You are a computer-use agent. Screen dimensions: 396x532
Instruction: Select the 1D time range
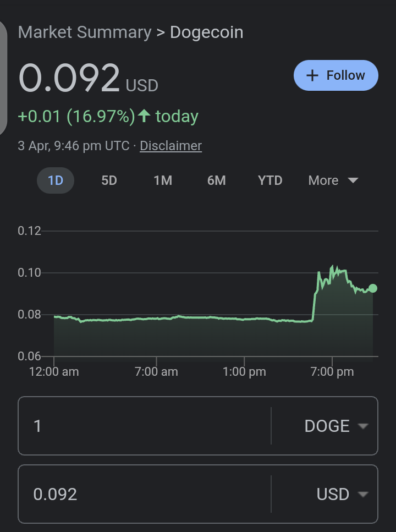(56, 180)
